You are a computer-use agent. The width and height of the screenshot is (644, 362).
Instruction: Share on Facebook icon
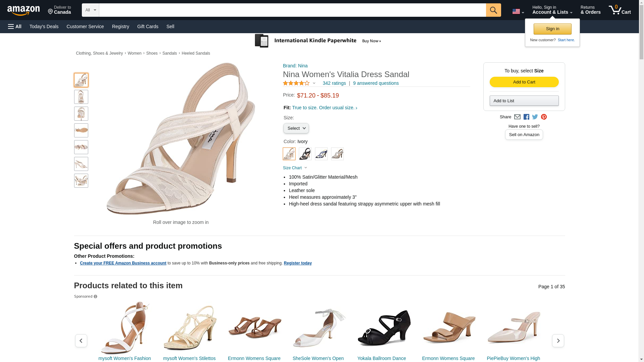point(526,117)
